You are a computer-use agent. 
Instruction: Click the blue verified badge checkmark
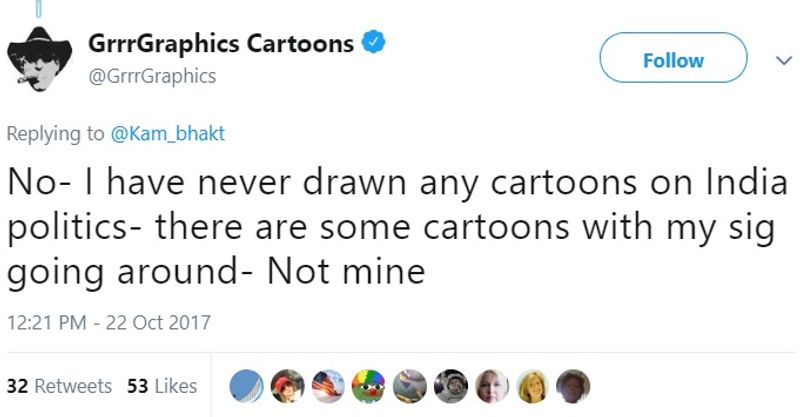374,43
